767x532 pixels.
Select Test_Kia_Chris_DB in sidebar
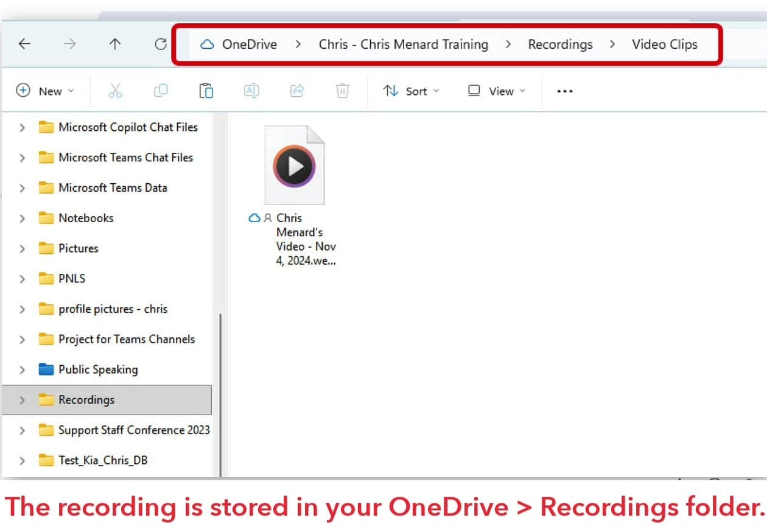point(103,460)
